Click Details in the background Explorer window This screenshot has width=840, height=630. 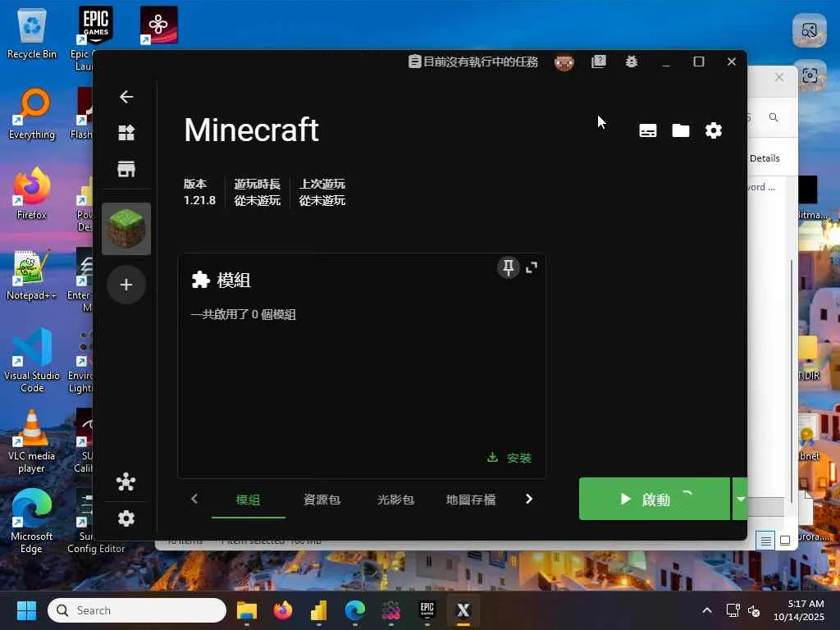(x=765, y=158)
